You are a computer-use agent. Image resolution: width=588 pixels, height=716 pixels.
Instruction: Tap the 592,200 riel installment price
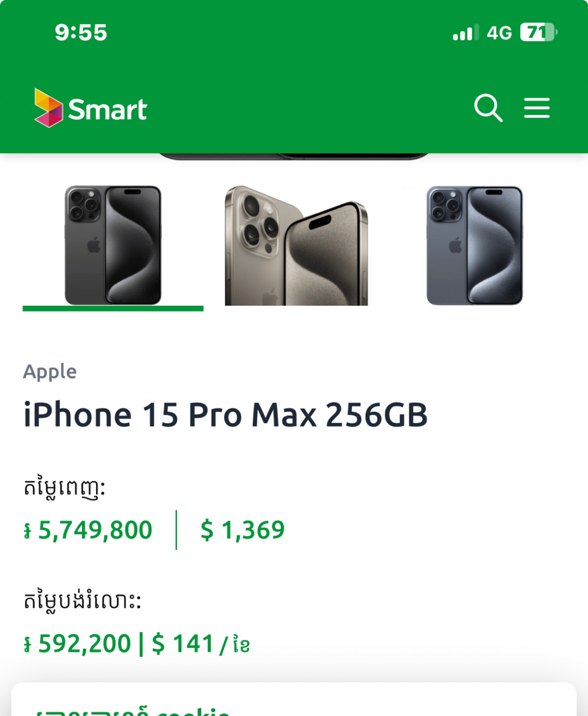pyautogui.click(x=79, y=643)
